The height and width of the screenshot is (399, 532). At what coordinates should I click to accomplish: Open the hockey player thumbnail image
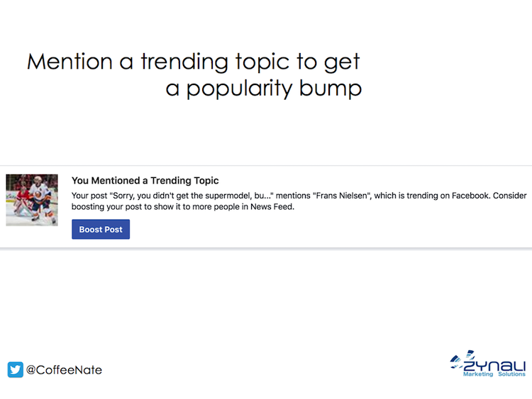(x=32, y=200)
